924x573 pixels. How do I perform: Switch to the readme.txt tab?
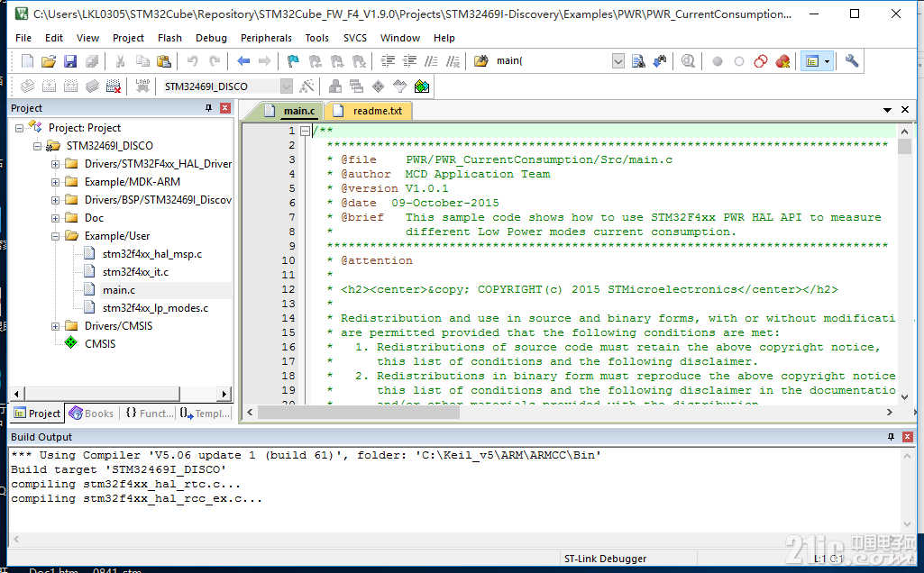(369, 111)
